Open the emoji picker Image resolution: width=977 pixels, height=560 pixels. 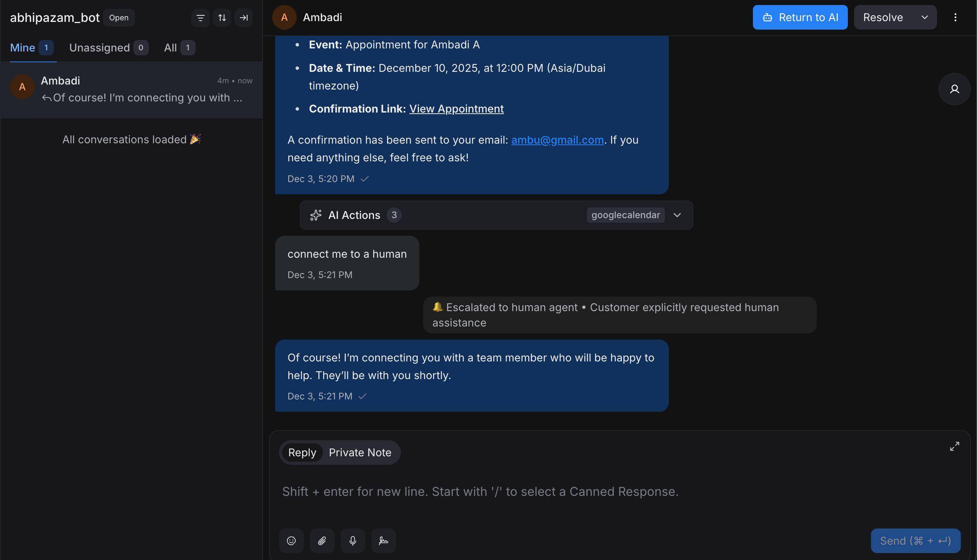291,540
